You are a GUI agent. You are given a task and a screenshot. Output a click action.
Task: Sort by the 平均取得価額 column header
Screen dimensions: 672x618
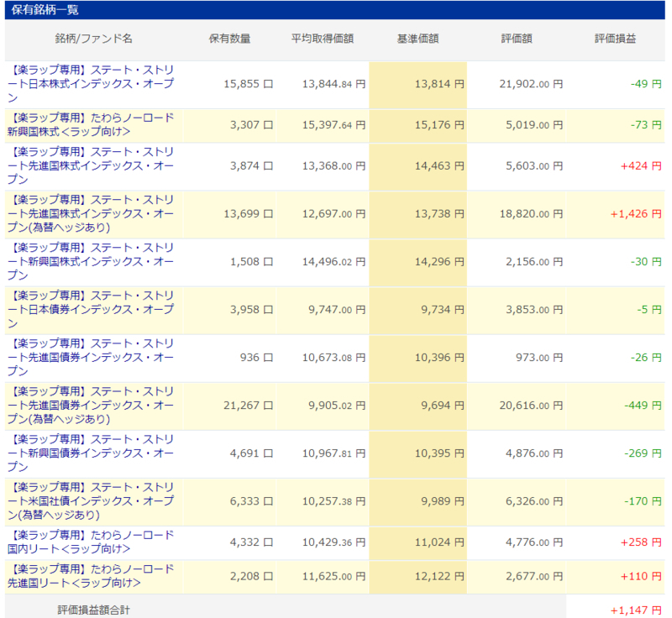(320, 38)
